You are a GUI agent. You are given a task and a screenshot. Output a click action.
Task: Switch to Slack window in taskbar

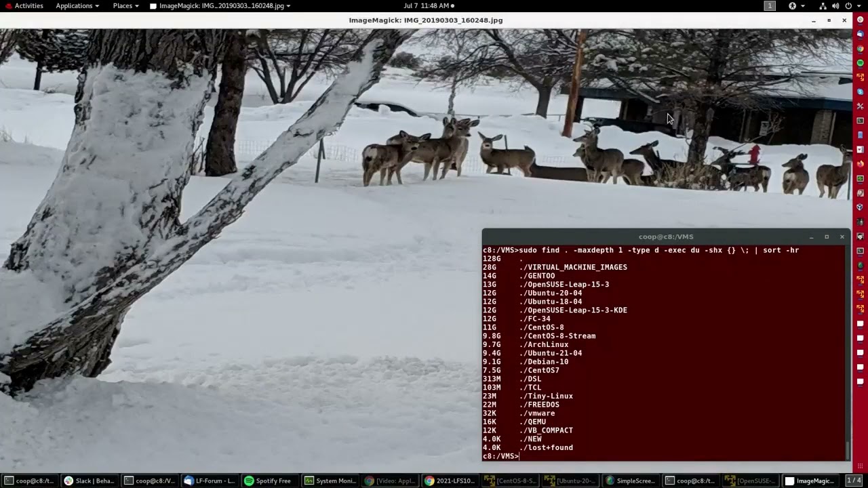tap(90, 481)
